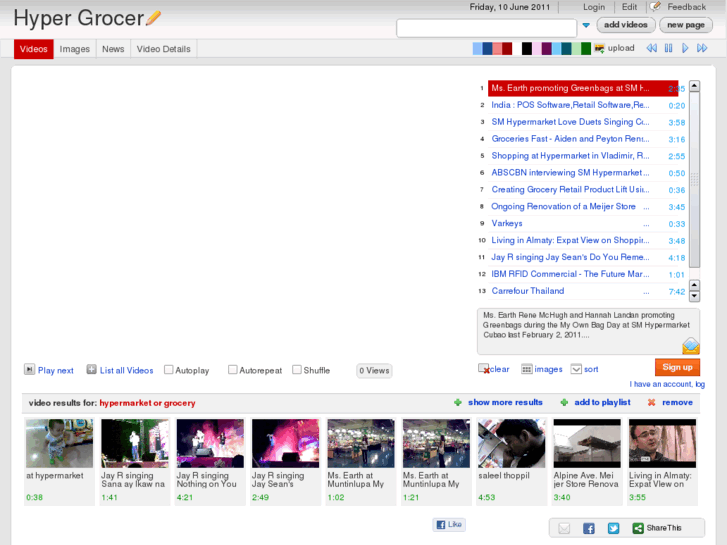Click the video search input field
The height and width of the screenshot is (545, 727).
coord(486,28)
